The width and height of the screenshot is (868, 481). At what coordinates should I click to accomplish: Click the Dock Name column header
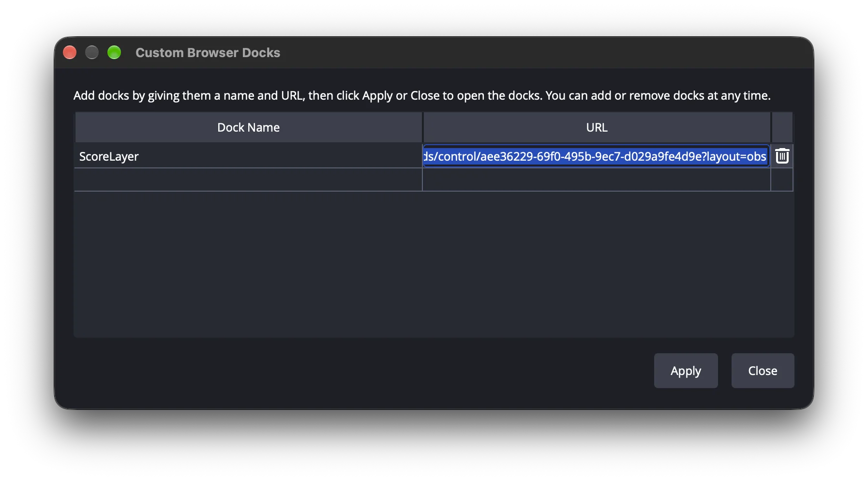coord(248,127)
